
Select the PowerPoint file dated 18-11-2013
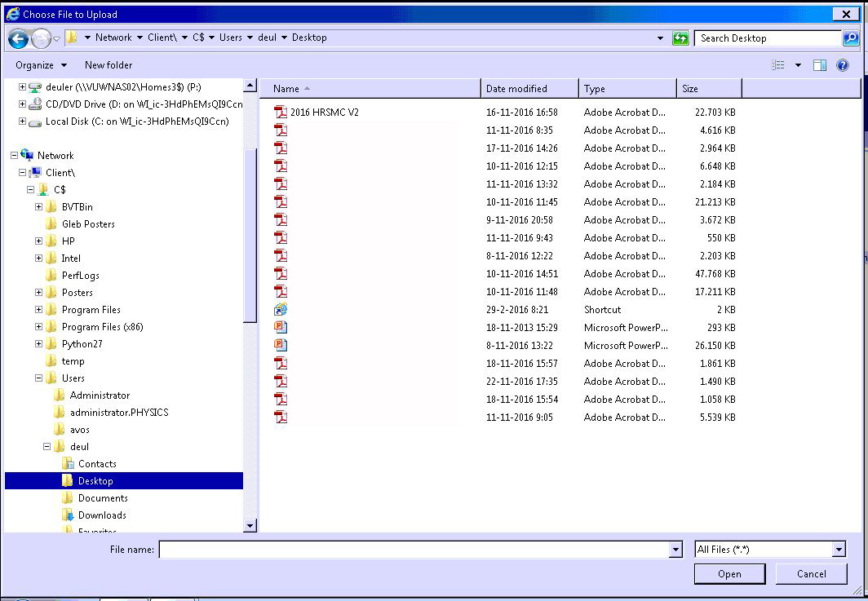pyautogui.click(x=281, y=328)
